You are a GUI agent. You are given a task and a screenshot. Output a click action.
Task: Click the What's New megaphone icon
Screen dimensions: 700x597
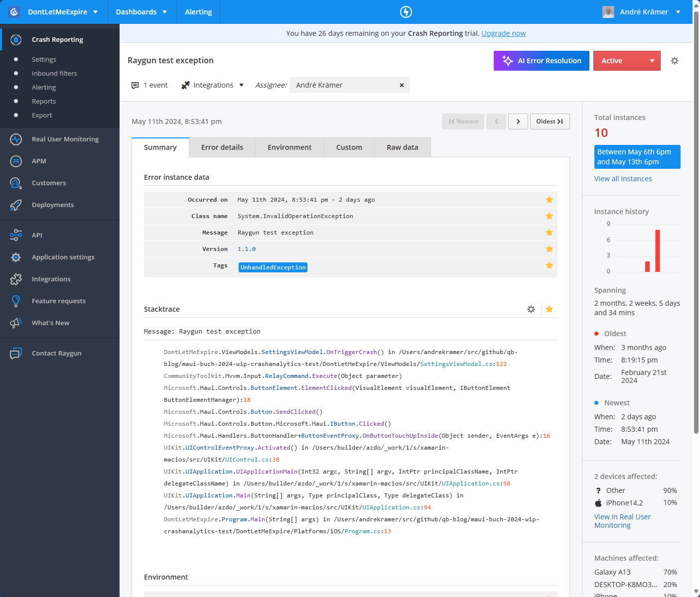[16, 323]
